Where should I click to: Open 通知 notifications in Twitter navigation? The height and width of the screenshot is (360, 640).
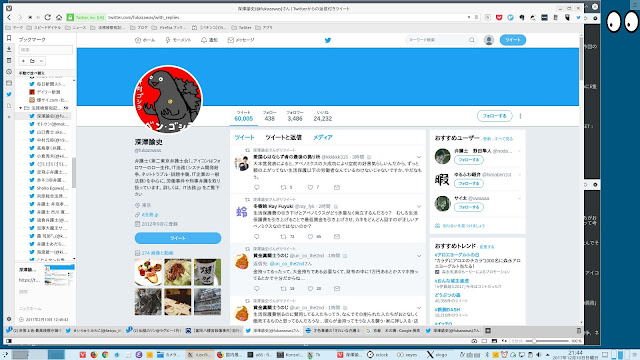point(209,40)
